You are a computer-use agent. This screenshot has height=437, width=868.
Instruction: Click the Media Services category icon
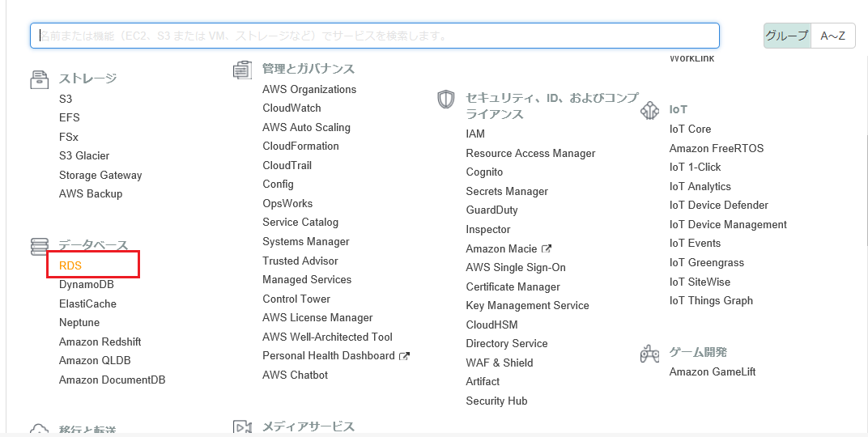242,427
